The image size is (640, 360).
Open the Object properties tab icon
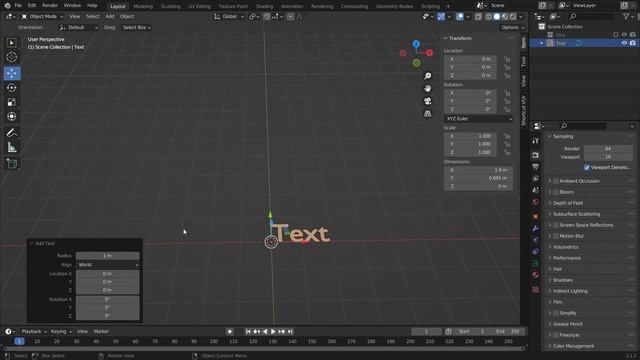tap(536, 216)
